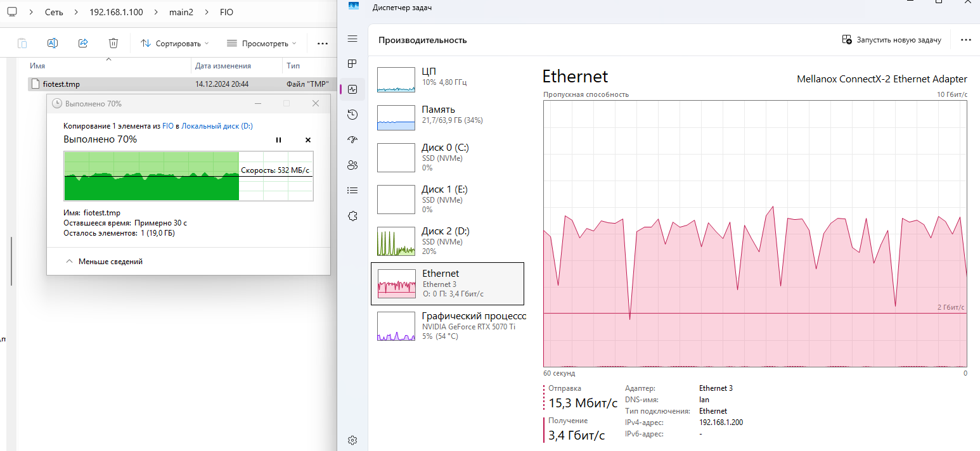Image resolution: width=980 pixels, height=451 pixels.
Task: Open the Services puzzle icon
Action: tap(353, 216)
